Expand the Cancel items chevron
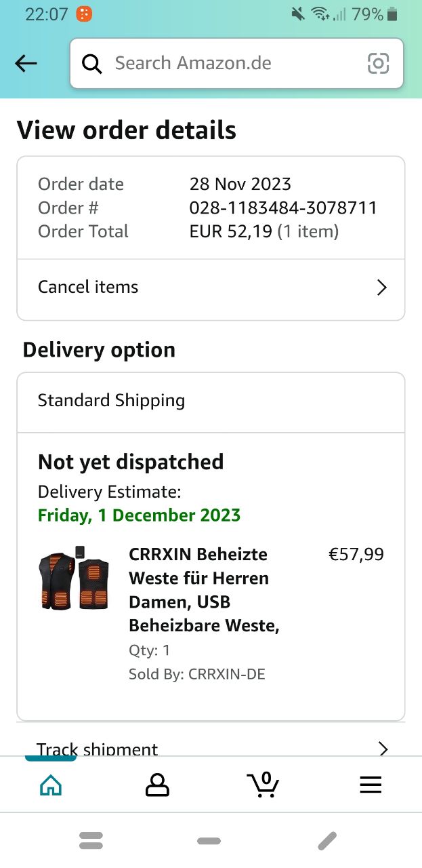The image size is (422, 868). [382, 288]
